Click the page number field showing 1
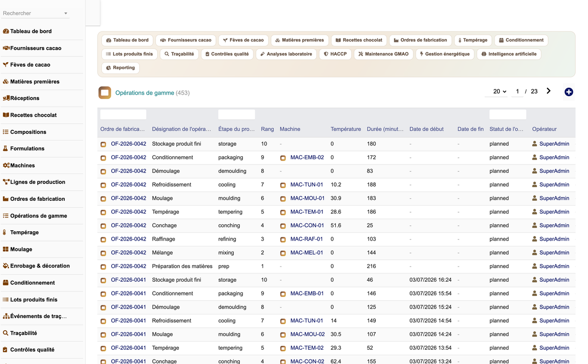 pos(517,92)
